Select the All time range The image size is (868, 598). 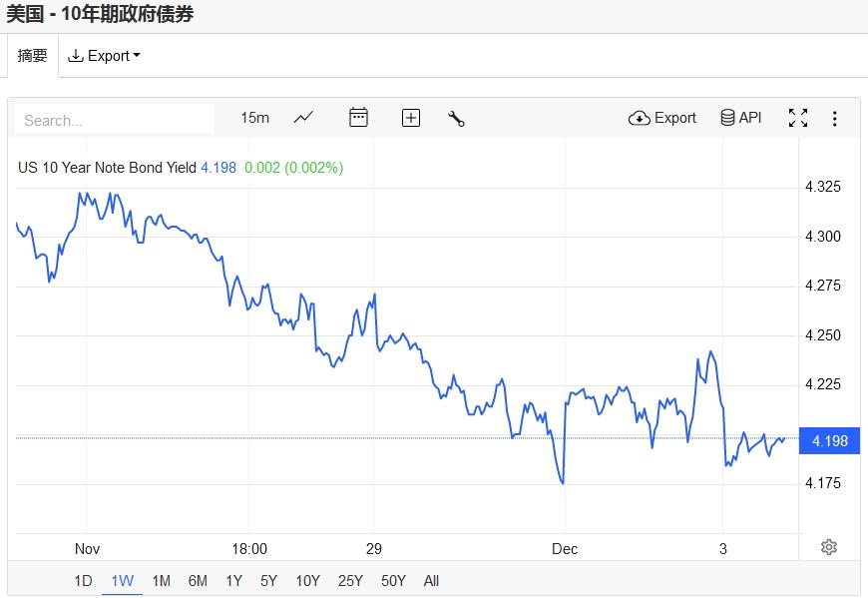coord(431,581)
